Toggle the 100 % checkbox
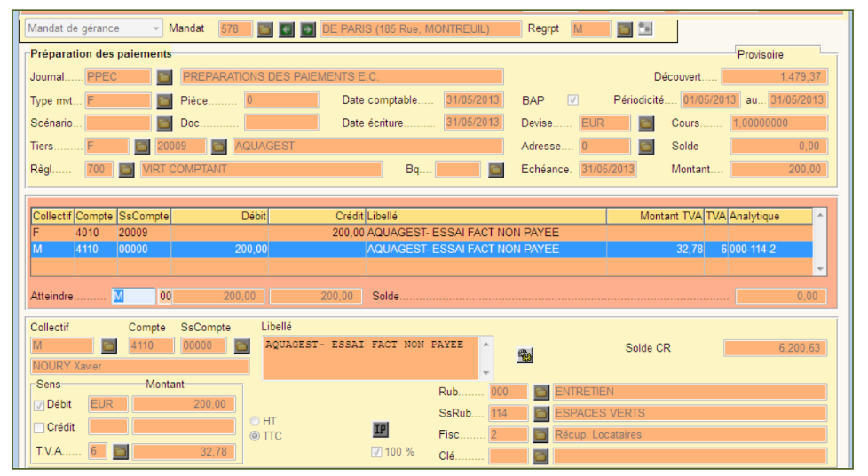This screenshot has height=476, width=868. pos(377,451)
